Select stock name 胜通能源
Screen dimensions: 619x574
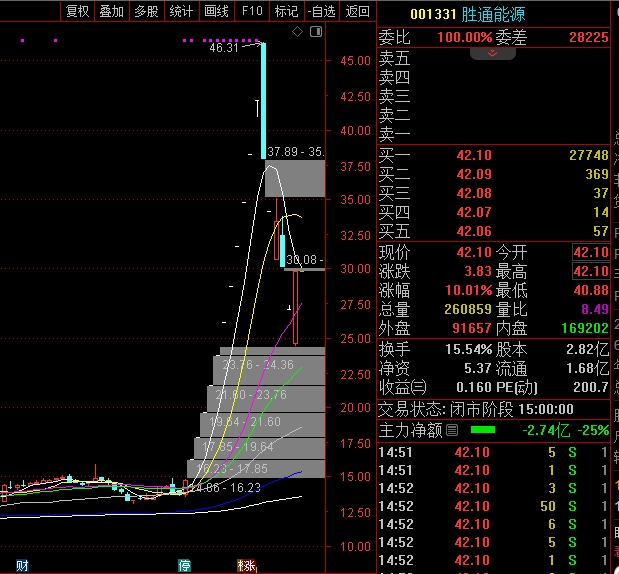pyautogui.click(x=493, y=14)
